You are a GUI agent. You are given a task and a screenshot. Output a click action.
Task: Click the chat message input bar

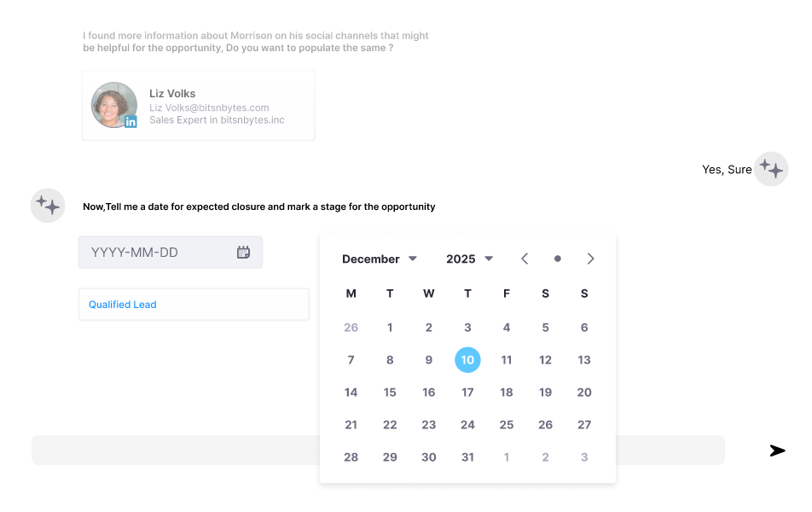[x=378, y=450]
